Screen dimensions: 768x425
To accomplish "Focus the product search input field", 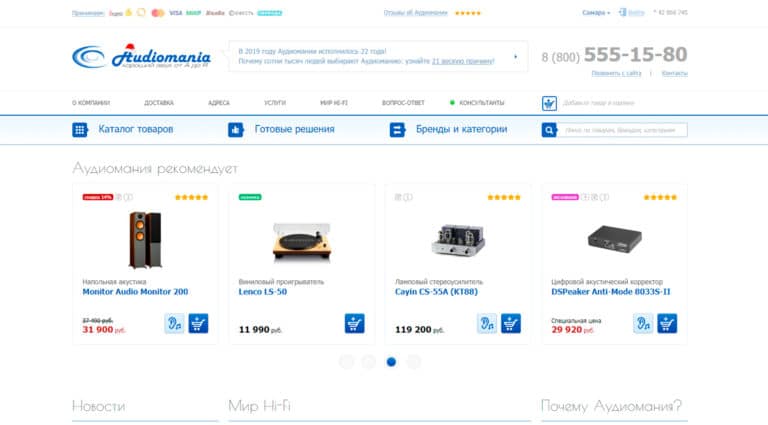I will 623,130.
